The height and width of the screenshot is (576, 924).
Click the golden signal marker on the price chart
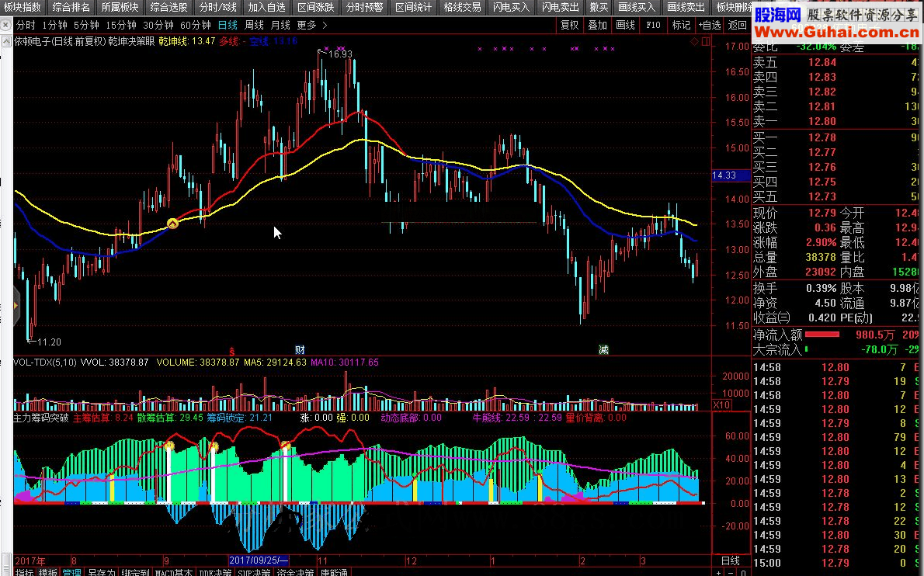[x=172, y=224]
